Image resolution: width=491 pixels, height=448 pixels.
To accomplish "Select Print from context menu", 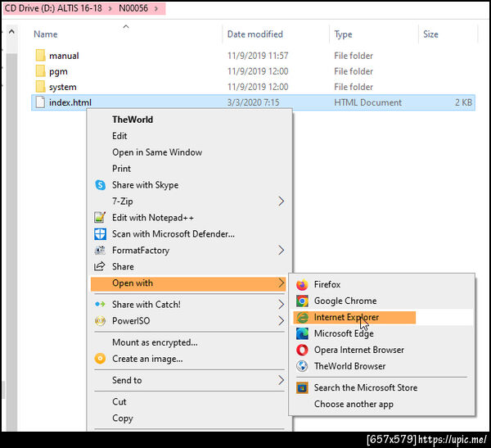I will [x=121, y=169].
